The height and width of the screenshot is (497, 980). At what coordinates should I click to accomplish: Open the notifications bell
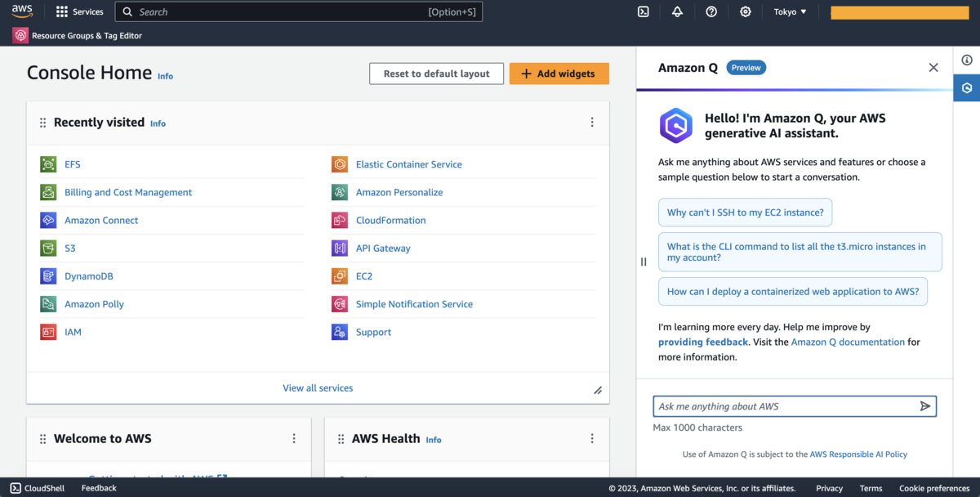tap(677, 11)
